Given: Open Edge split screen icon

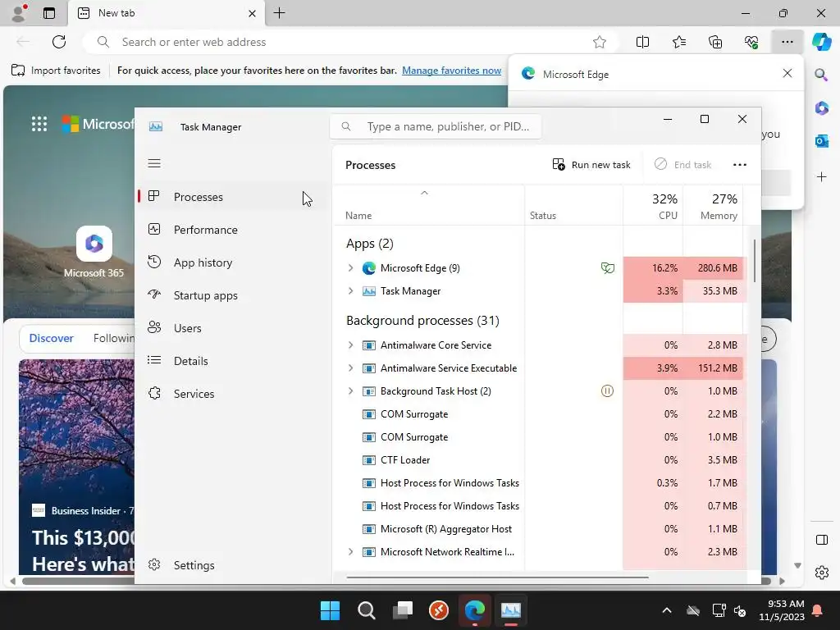Looking at the screenshot, I should tap(642, 42).
